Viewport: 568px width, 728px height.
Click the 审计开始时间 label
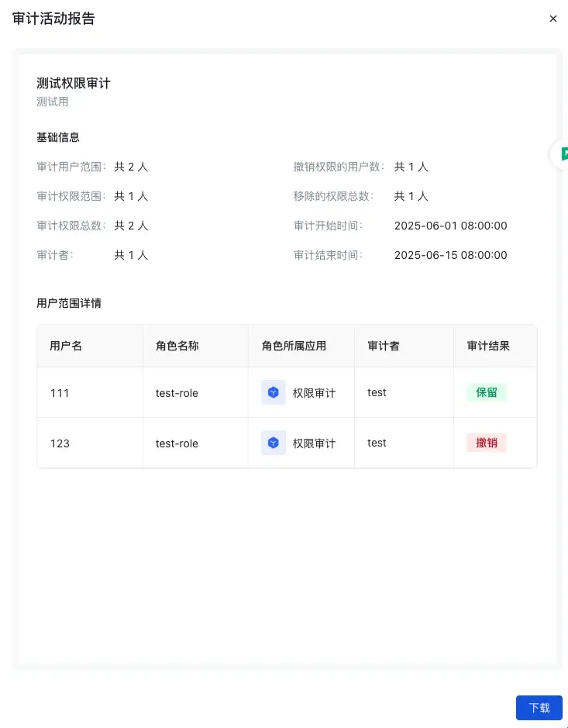point(326,226)
